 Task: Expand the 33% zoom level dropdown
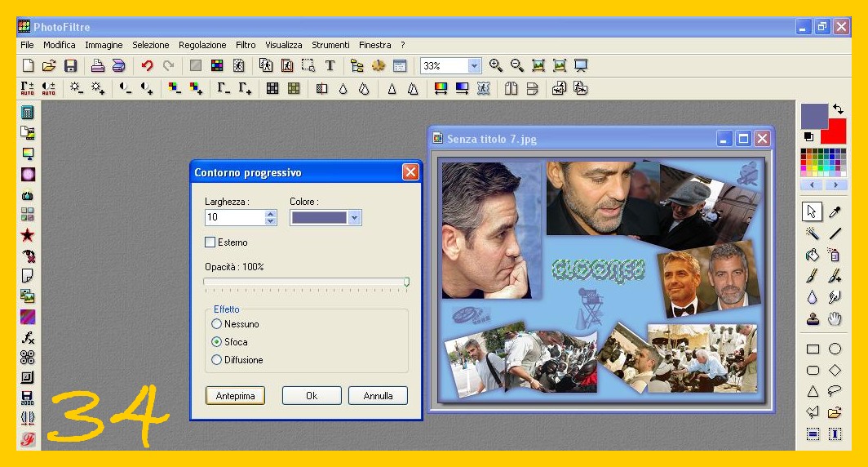point(474,66)
